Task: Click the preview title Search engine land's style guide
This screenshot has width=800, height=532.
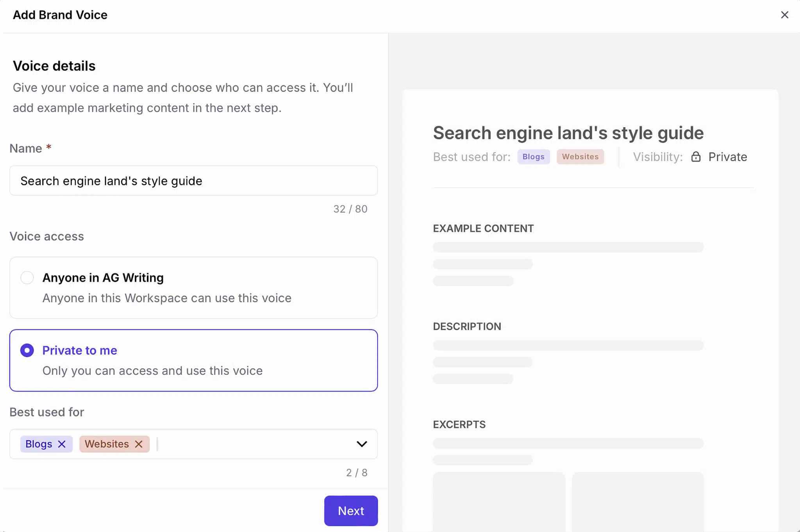Action: 568,133
